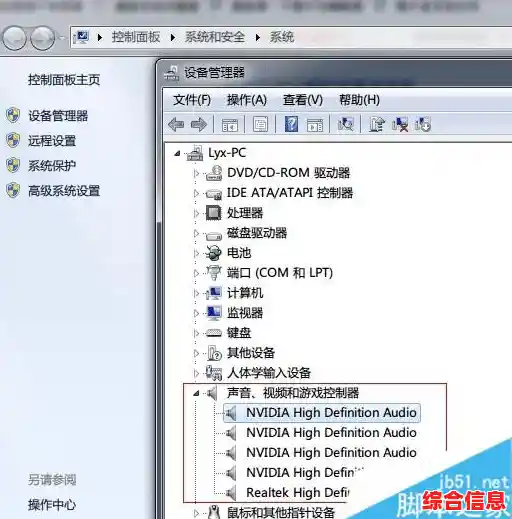Click the Explorer back navigation button

14,38
